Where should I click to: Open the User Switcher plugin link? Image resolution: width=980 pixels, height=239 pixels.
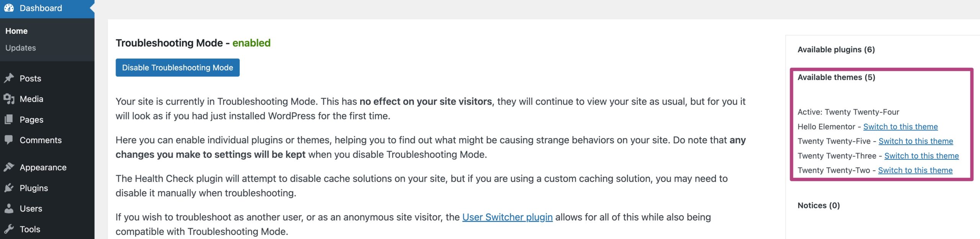pyautogui.click(x=507, y=217)
